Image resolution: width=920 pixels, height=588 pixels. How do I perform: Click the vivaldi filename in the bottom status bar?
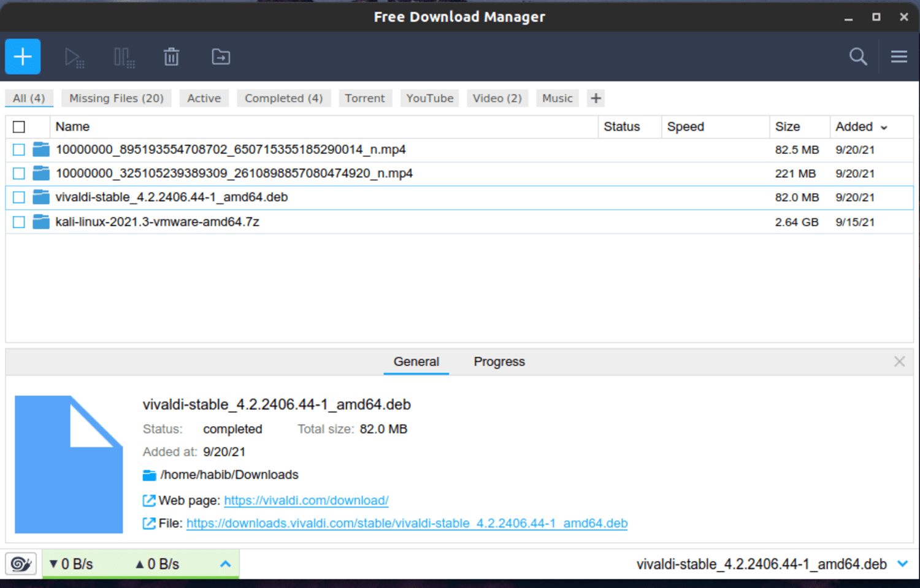(x=762, y=564)
